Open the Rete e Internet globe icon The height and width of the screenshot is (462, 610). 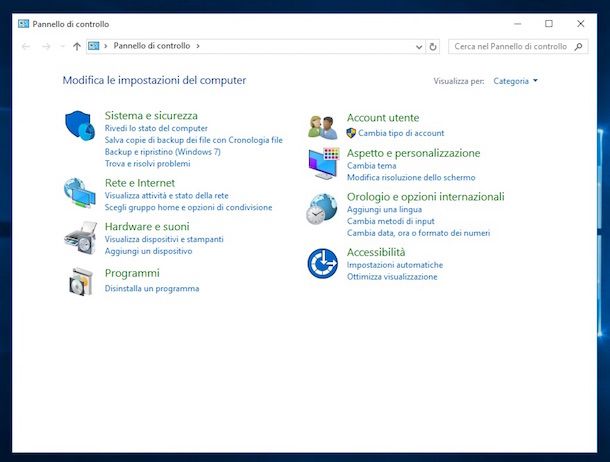[80, 193]
